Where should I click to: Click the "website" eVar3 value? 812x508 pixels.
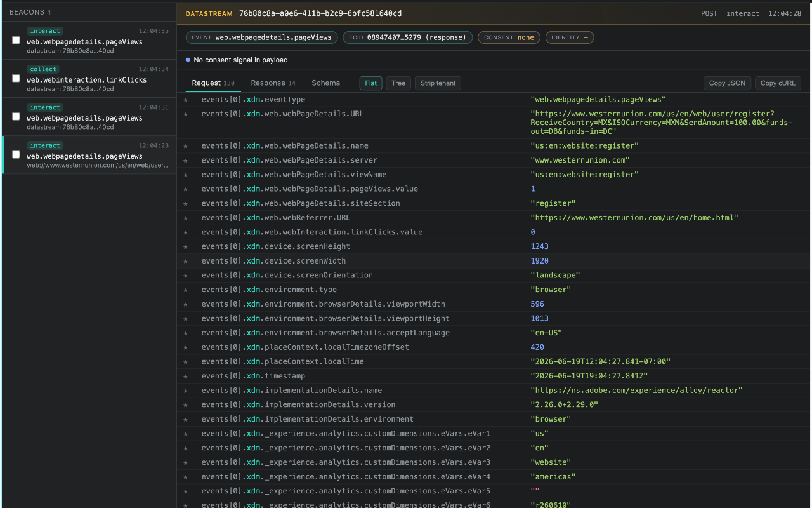[x=551, y=462]
